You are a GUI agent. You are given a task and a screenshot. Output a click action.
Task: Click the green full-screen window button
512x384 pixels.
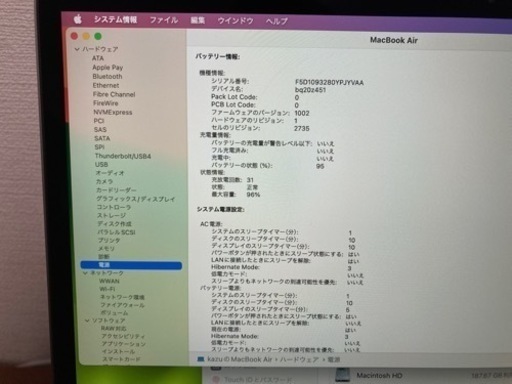coord(98,36)
